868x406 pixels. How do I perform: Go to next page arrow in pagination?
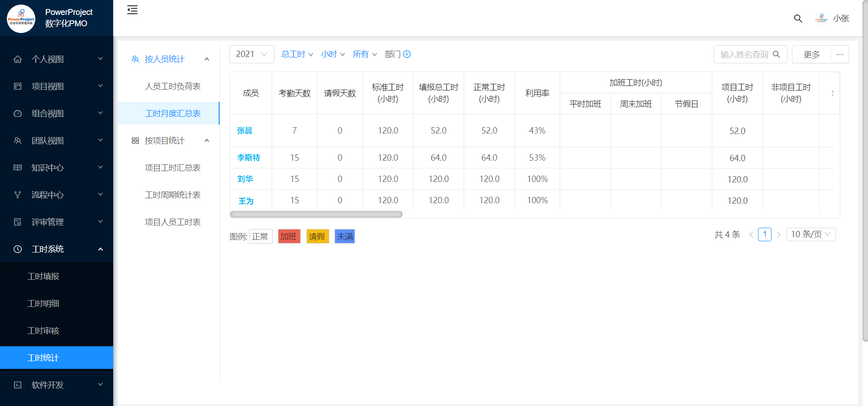pos(778,234)
